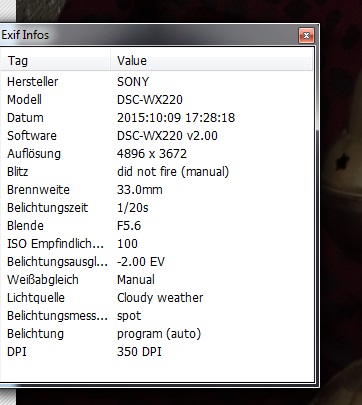
Task: Select the ISO Empfindlich... row
Action: [157, 244]
